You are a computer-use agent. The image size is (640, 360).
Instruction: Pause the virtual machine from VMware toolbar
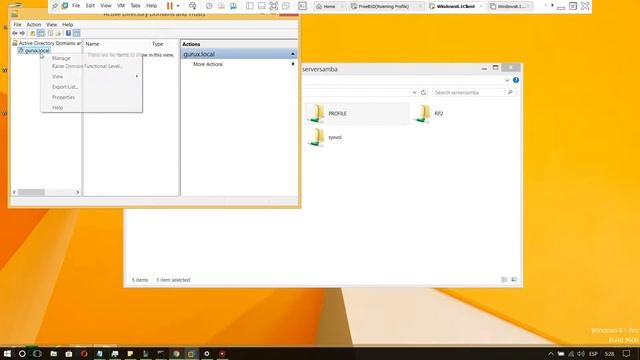click(169, 6)
